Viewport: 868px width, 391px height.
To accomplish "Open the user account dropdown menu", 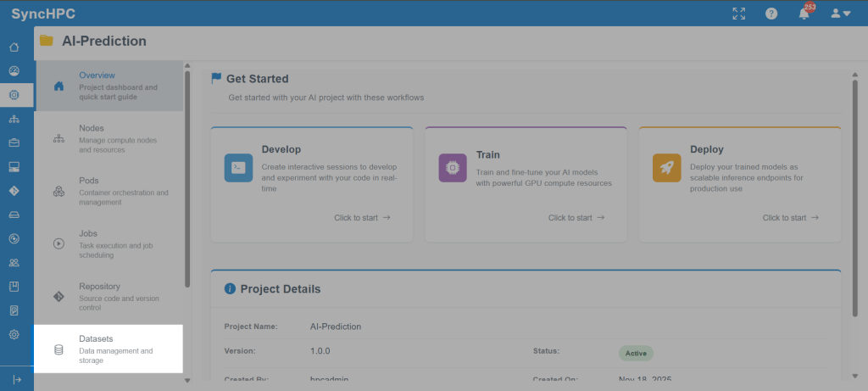I will [840, 14].
